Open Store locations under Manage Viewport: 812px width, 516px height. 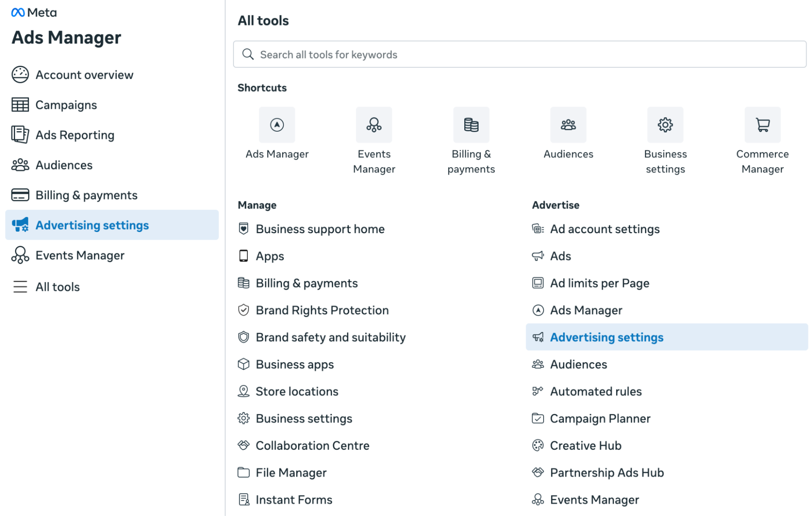(x=297, y=392)
